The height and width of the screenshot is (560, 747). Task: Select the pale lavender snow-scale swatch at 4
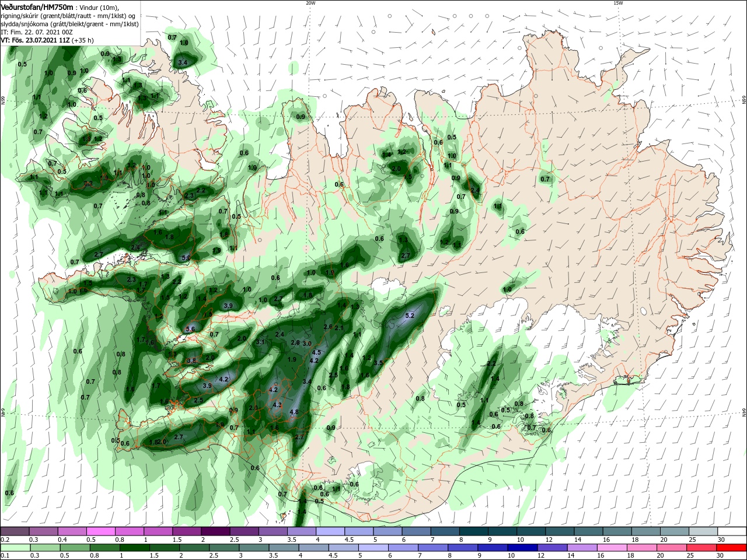[330, 531]
